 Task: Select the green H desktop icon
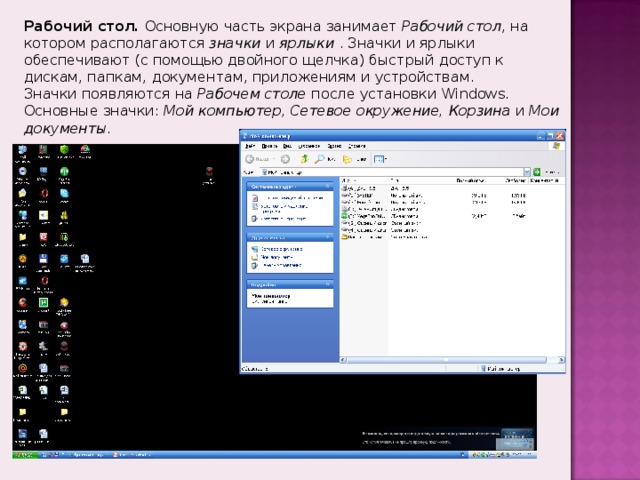tap(43, 302)
